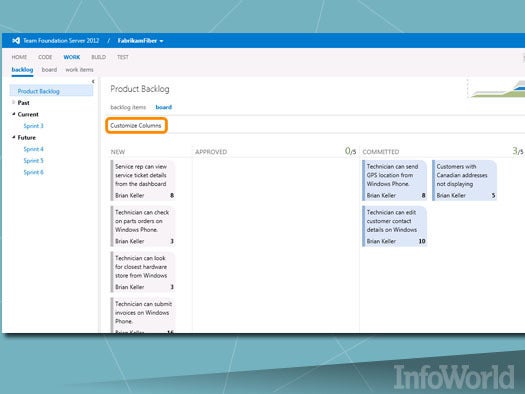Select 'Customers with Canadian addresses' card
The width and height of the screenshot is (525, 394).
click(465, 180)
